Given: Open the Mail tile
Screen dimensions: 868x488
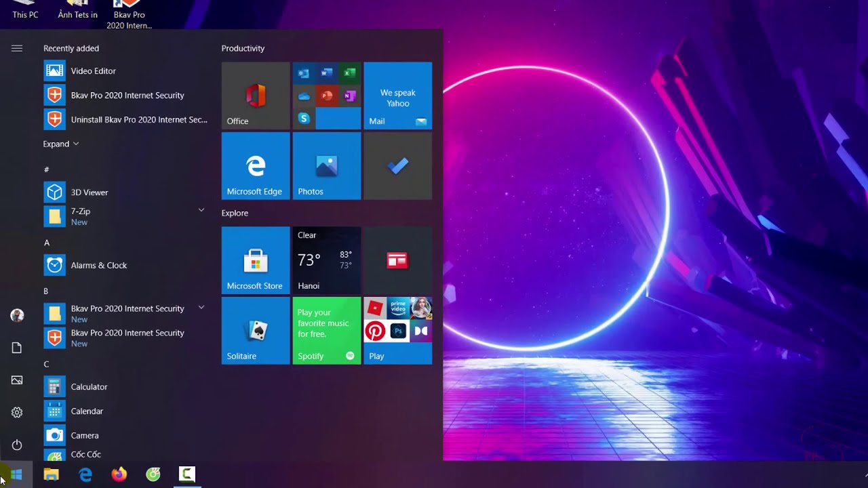Looking at the screenshot, I should point(397,96).
